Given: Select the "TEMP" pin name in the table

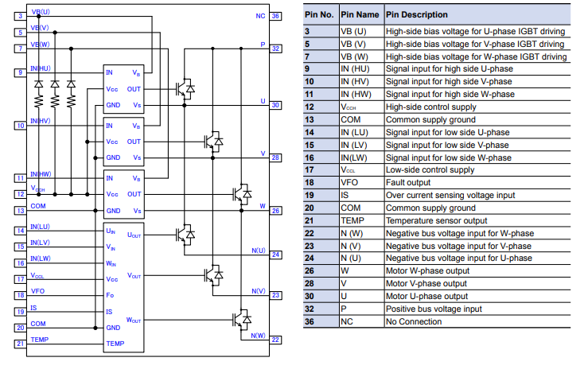Looking at the screenshot, I should point(352,221).
